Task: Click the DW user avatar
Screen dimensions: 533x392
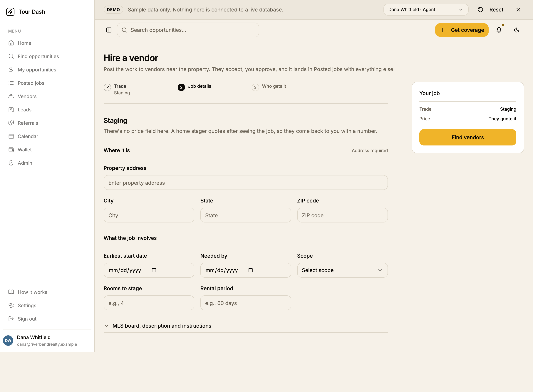Action: click(8, 341)
